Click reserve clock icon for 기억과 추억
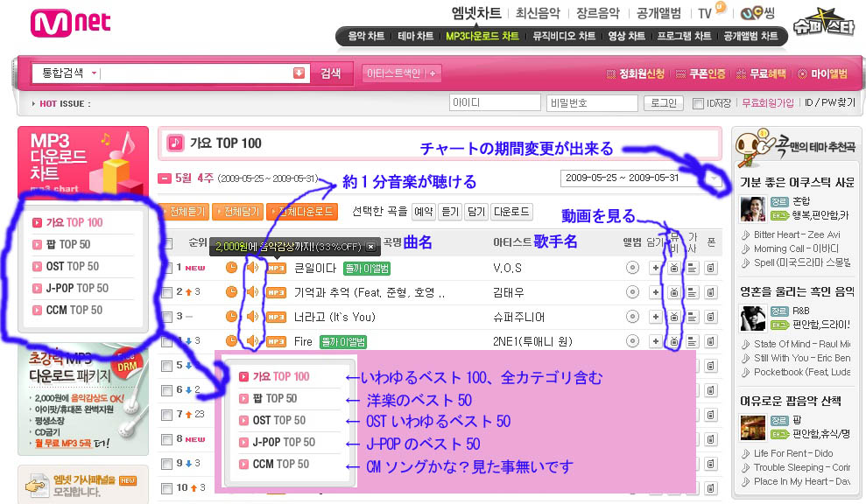866x504 pixels. point(232,292)
